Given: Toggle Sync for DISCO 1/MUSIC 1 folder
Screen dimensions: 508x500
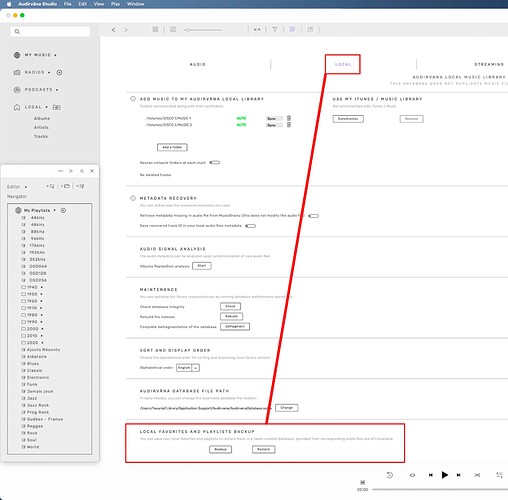Looking at the screenshot, I should (x=274, y=118).
